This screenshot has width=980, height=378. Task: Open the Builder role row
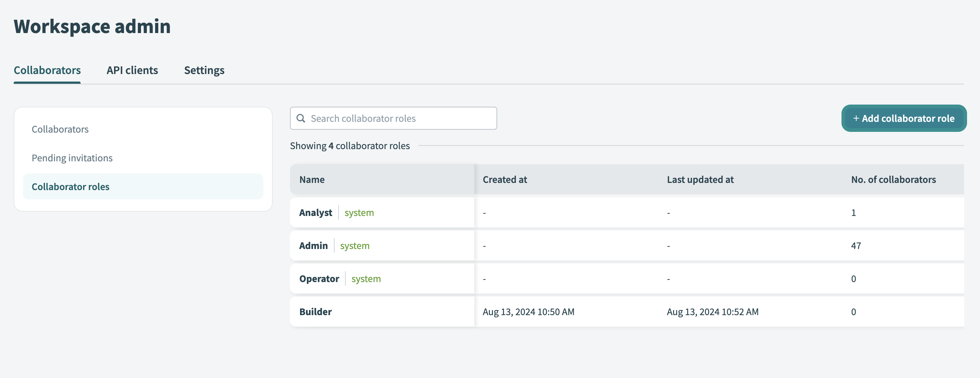(627, 312)
